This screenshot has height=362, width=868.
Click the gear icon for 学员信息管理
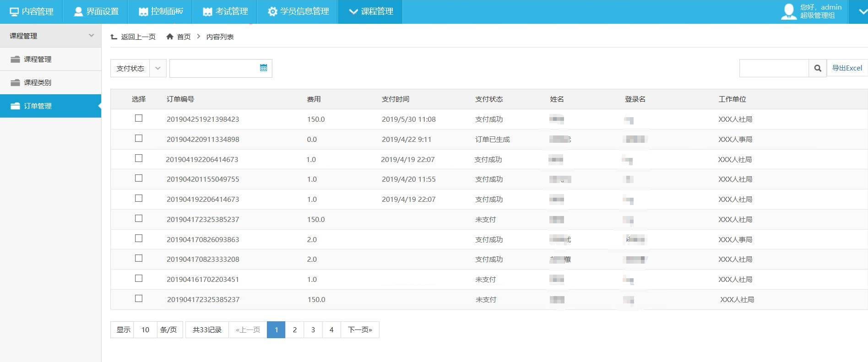coord(272,11)
